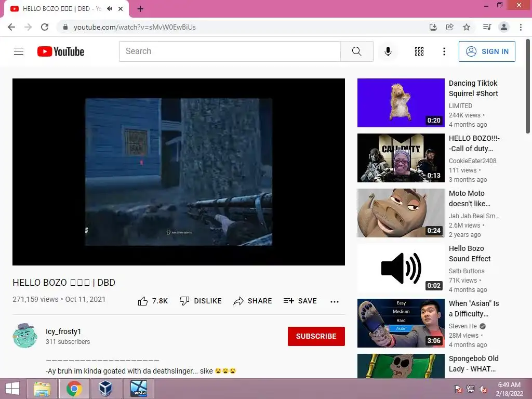The image size is (532, 399).
Task: Share the HELLO BOZO video
Action: [253, 301]
